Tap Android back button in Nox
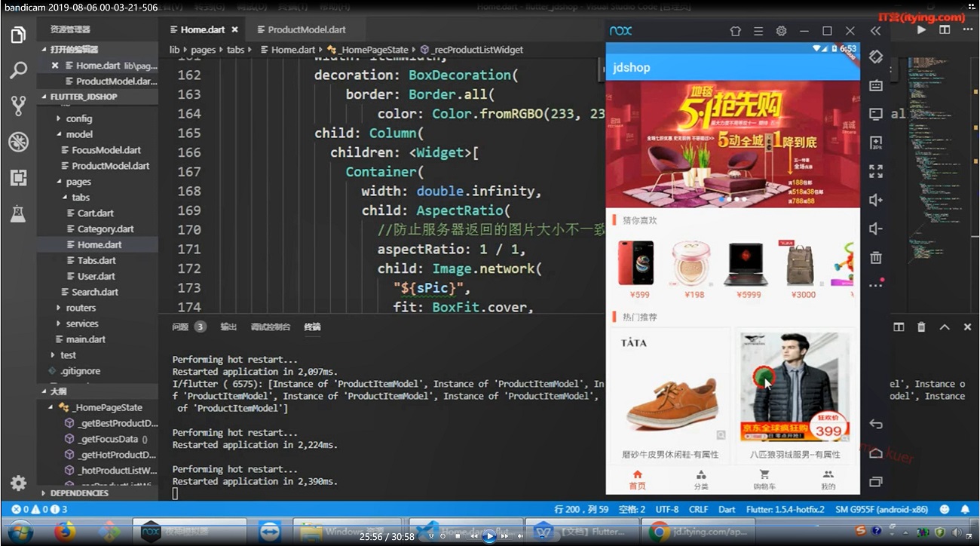This screenshot has width=980, height=546. pos(875,424)
